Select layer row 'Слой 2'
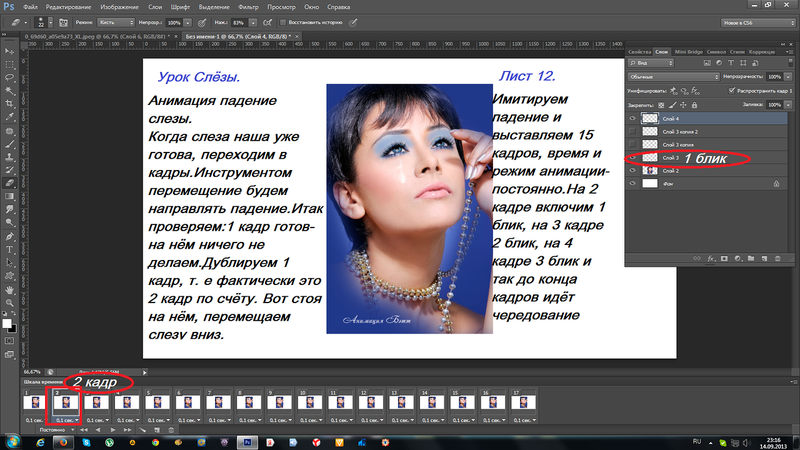This screenshot has width=800, height=450. (707, 171)
